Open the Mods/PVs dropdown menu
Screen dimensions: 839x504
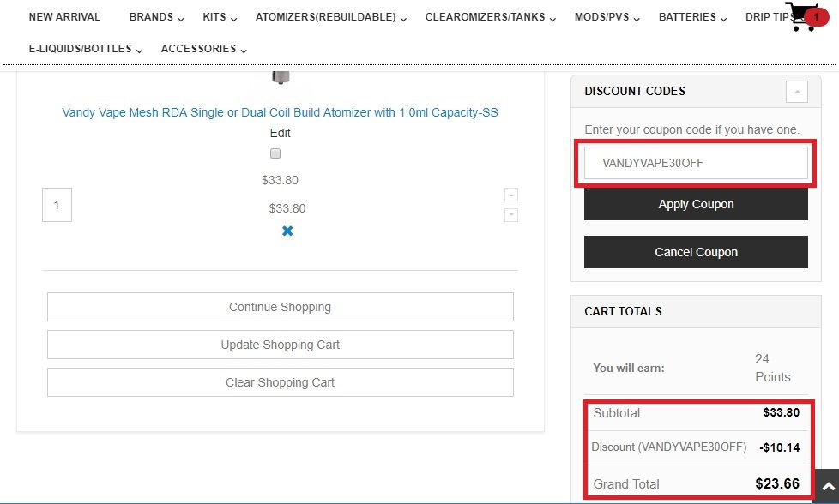[x=607, y=17]
